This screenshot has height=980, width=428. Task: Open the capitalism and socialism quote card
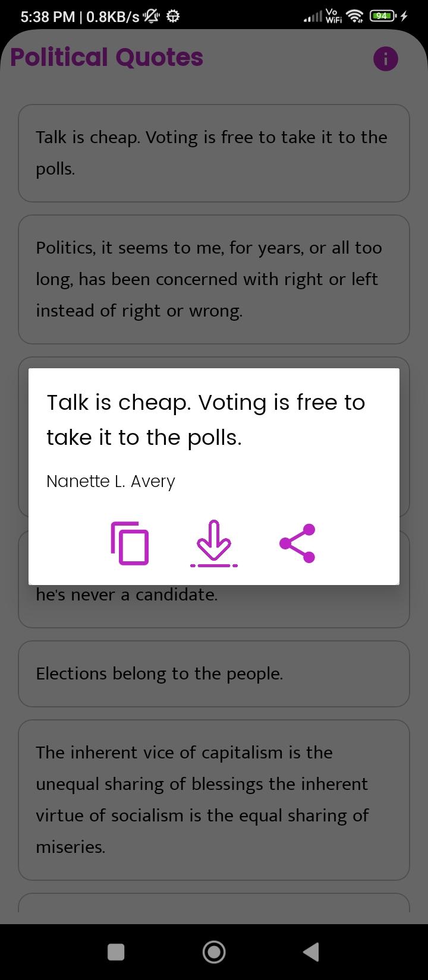pyautogui.click(x=214, y=799)
